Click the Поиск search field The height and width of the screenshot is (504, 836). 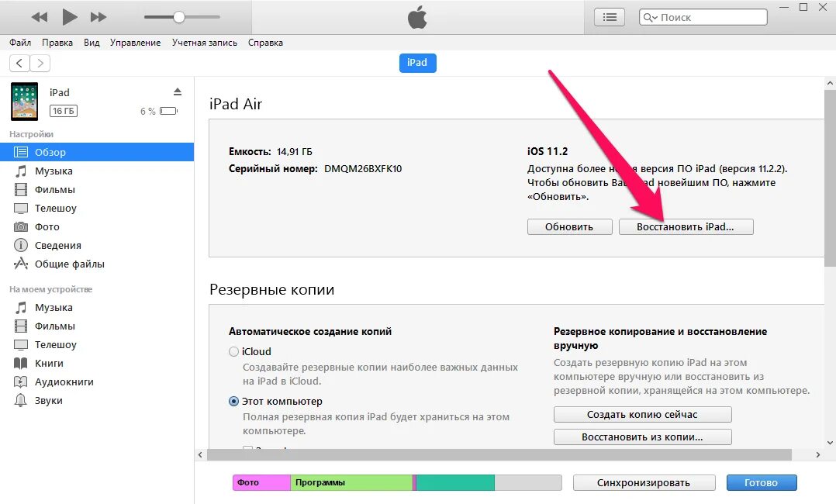[x=703, y=17]
